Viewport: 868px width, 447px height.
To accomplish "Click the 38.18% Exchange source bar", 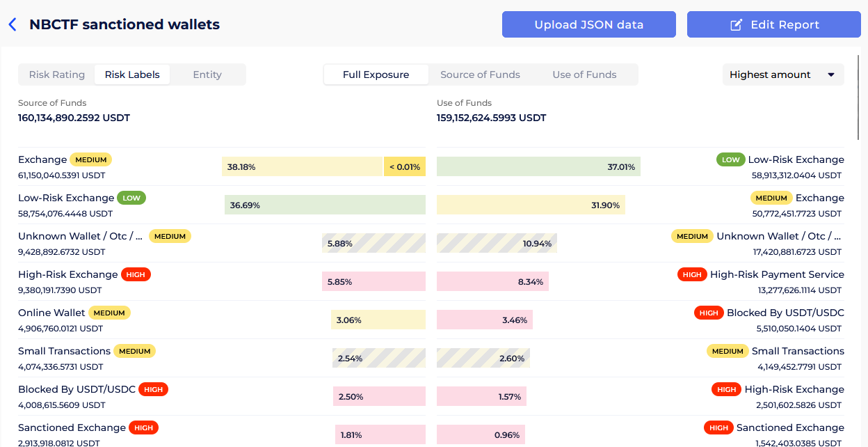I will [x=302, y=166].
